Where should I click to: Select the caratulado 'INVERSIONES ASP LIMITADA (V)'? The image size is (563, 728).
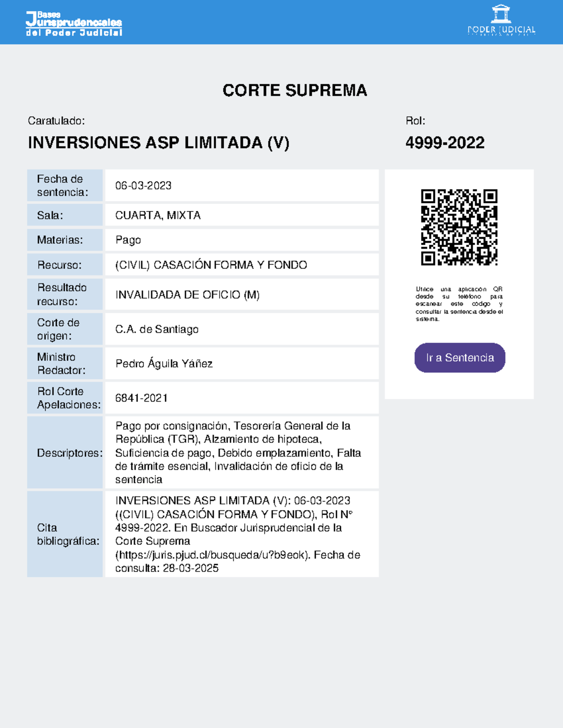(159, 143)
